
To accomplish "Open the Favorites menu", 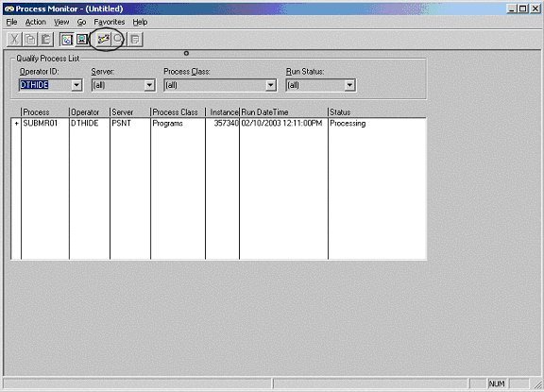I will pos(110,22).
